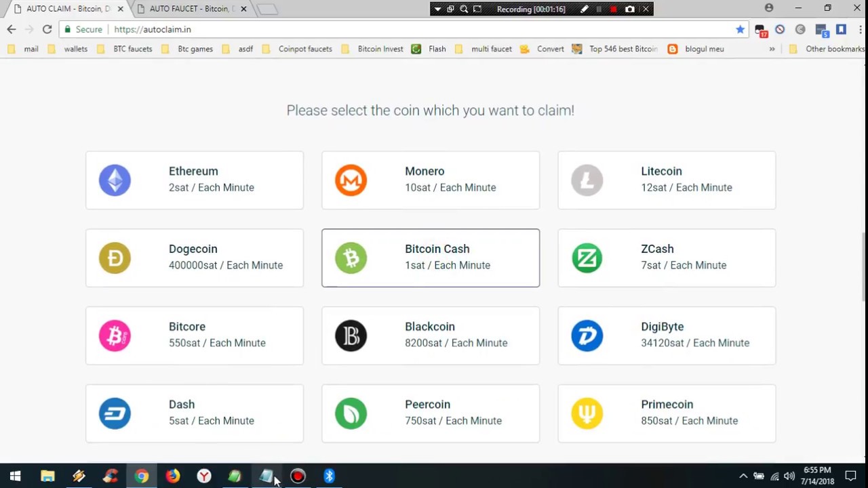The height and width of the screenshot is (488, 868).
Task: Click the Bluetooth taskbar icon
Action: click(329, 476)
